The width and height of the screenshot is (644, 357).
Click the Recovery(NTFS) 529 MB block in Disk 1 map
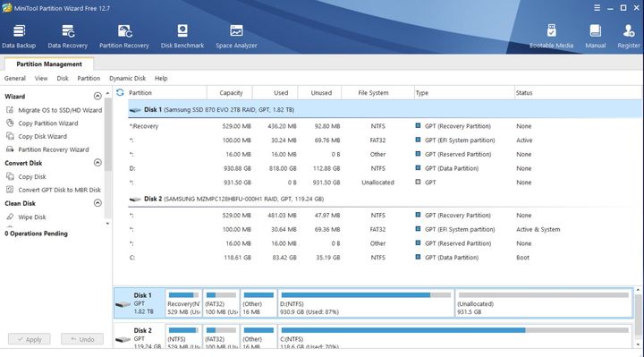pos(183,303)
